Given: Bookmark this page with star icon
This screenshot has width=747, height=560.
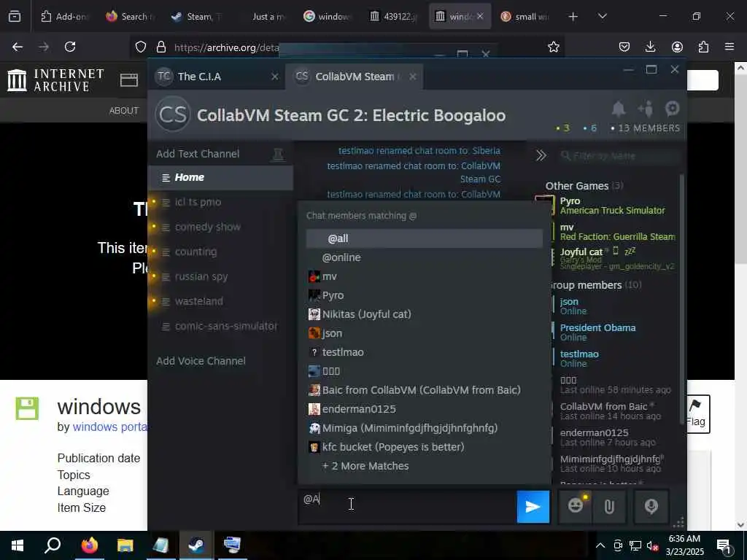Looking at the screenshot, I should 553,47.
